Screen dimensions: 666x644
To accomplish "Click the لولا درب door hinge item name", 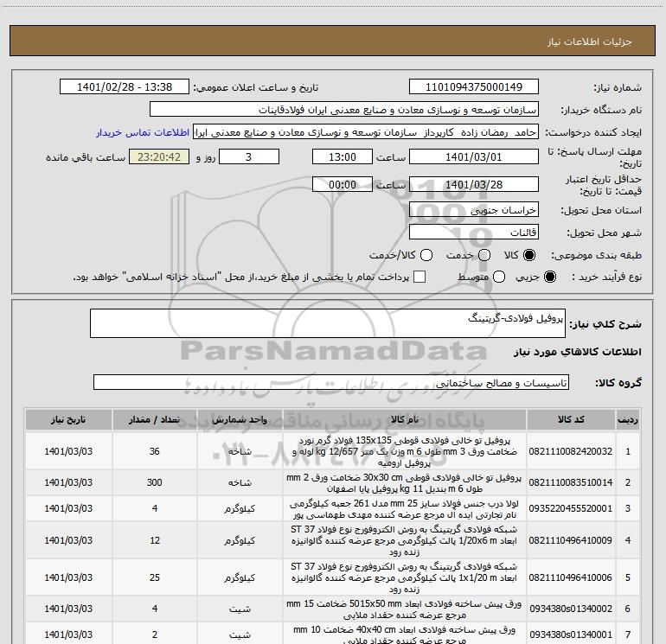I will pos(405,509).
